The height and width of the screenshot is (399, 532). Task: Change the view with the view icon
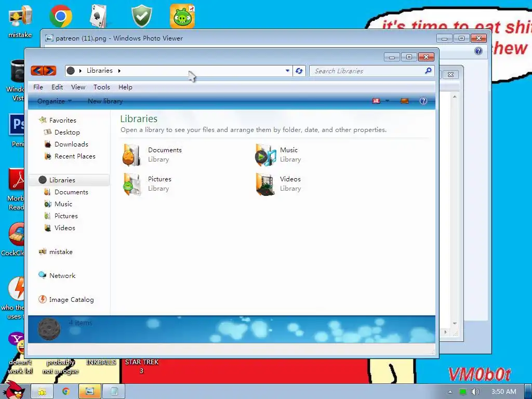376,101
